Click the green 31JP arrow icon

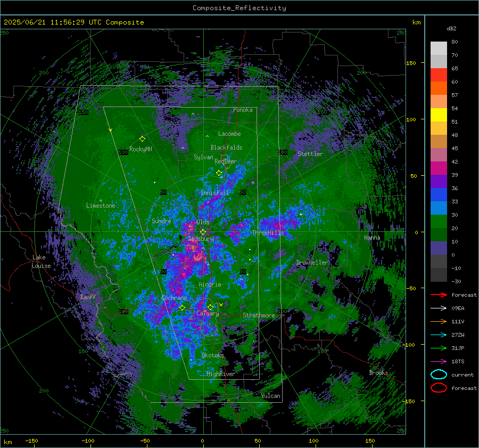439,348
